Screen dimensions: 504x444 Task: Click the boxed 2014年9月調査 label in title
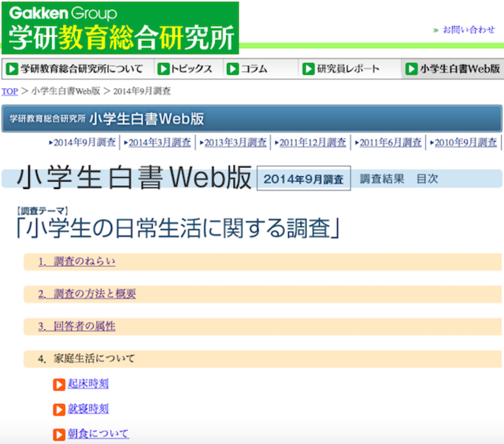[x=304, y=179]
